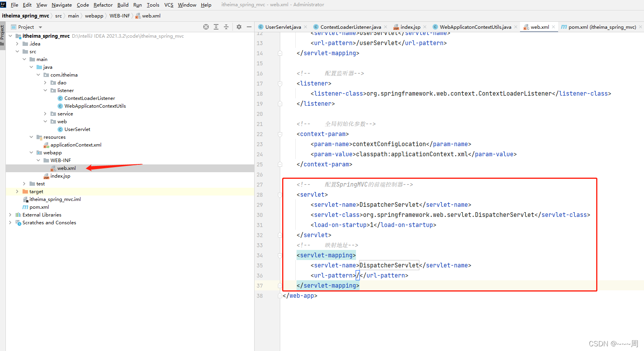Click the itheima_spring_mvc breadcrumb
Screen dimensions: 644x351
point(26,16)
